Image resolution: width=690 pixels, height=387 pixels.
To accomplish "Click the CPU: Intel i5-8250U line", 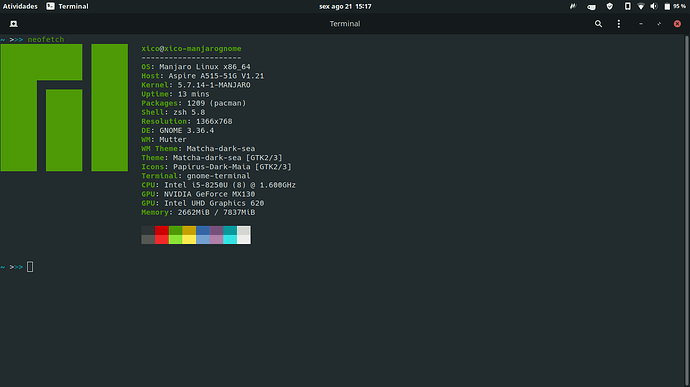I will [219, 185].
